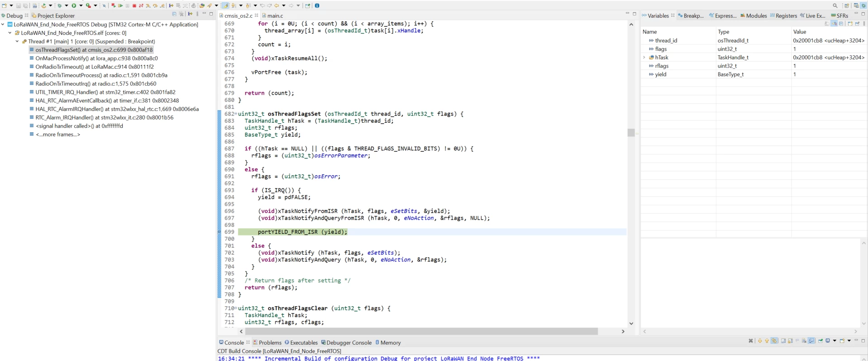Toggle Show Type Names in Variables view

tap(827, 24)
